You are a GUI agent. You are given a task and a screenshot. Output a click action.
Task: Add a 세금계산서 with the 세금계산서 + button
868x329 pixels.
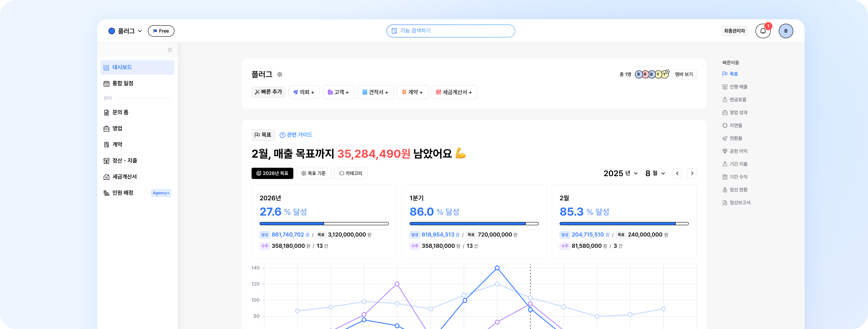click(x=454, y=92)
